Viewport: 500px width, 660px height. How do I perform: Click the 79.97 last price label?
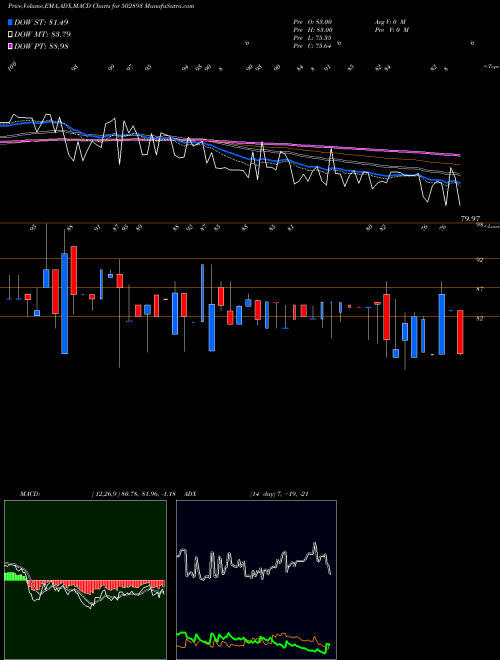(x=471, y=218)
